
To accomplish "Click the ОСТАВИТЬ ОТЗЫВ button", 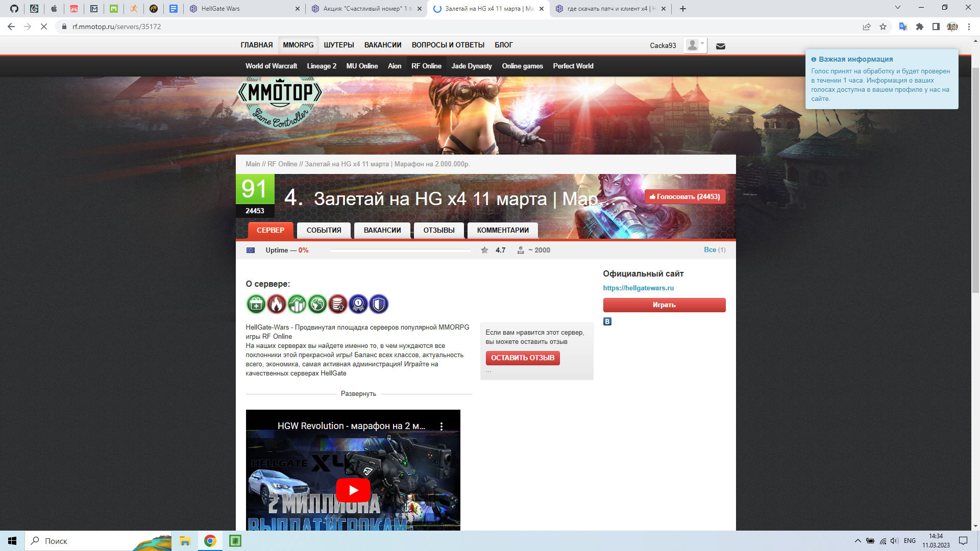I will [523, 358].
